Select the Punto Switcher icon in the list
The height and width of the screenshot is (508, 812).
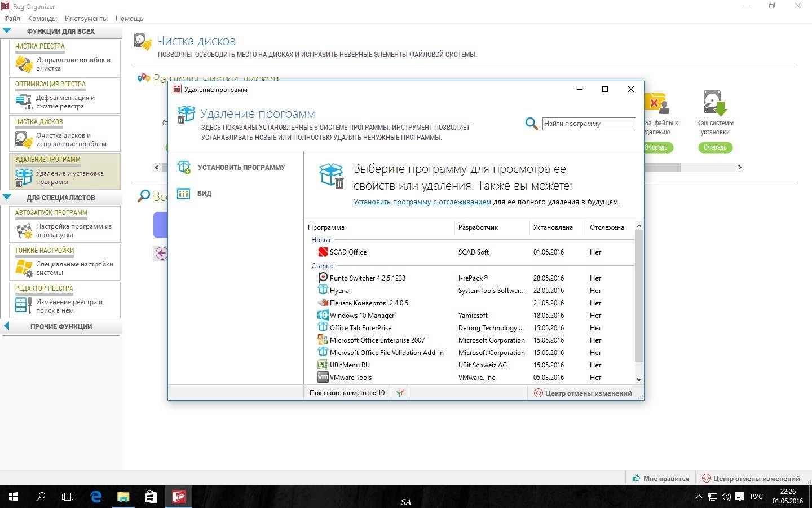tap(323, 278)
